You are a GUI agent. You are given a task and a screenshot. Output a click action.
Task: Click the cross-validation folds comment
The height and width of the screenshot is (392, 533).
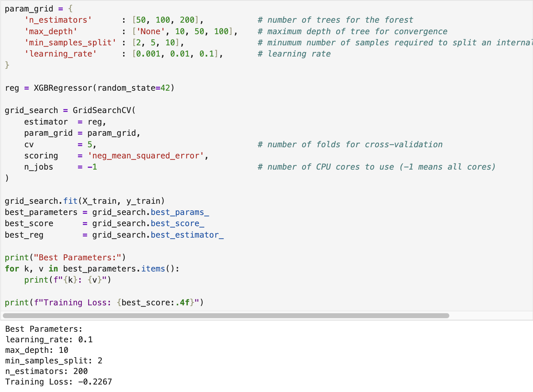pyautogui.click(x=350, y=145)
